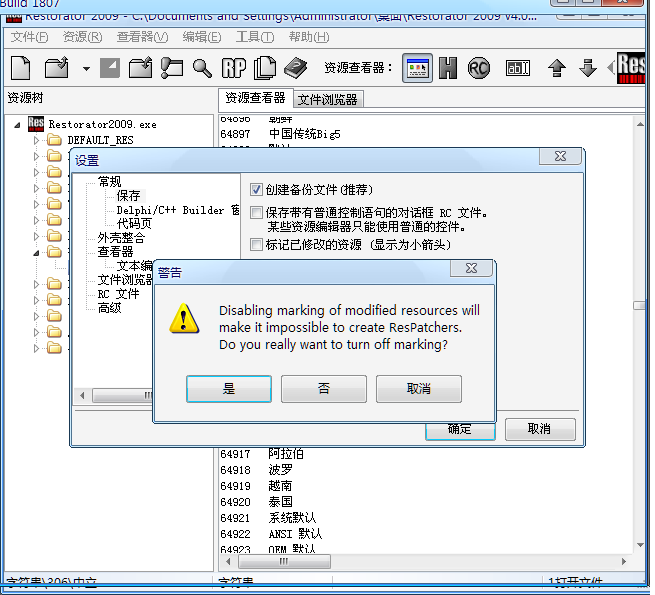655x595 pixels.
Task: Click the magnifier Find icon
Action: click(202, 68)
